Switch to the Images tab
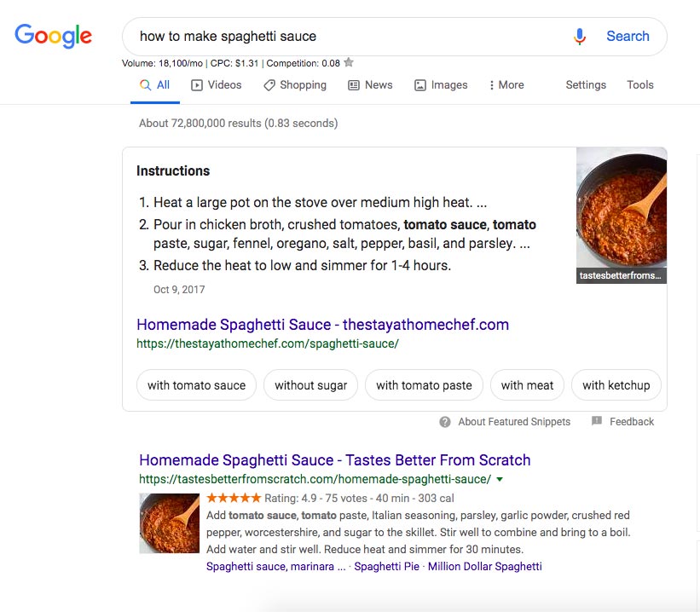This screenshot has width=700, height=612. coord(441,85)
